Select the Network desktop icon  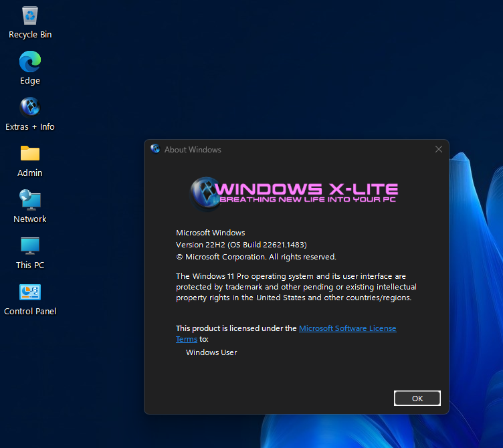click(30, 200)
